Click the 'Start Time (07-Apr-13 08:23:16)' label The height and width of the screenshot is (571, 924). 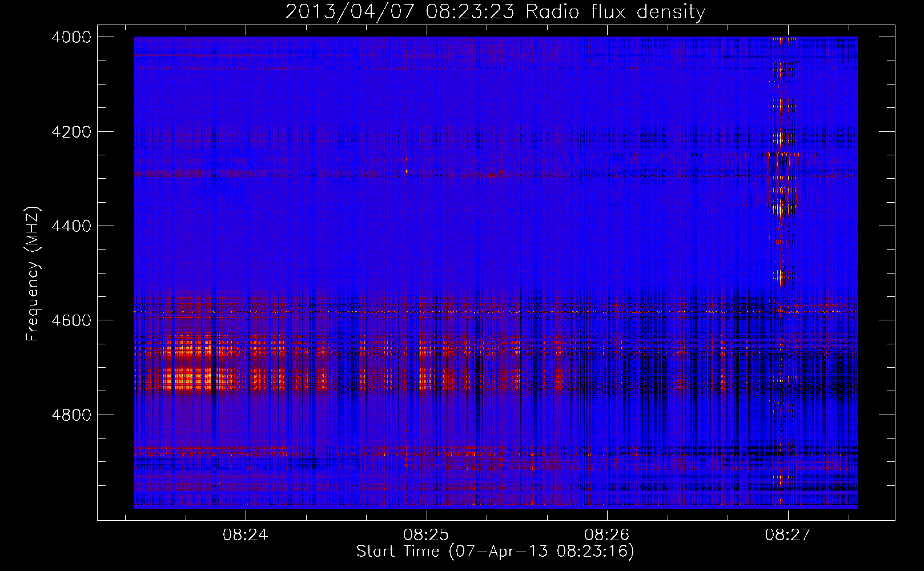495,552
